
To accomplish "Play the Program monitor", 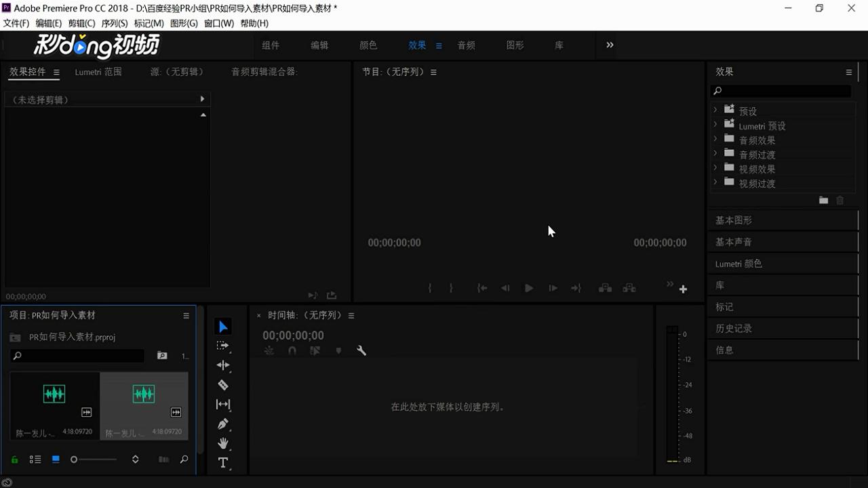I will click(x=529, y=288).
